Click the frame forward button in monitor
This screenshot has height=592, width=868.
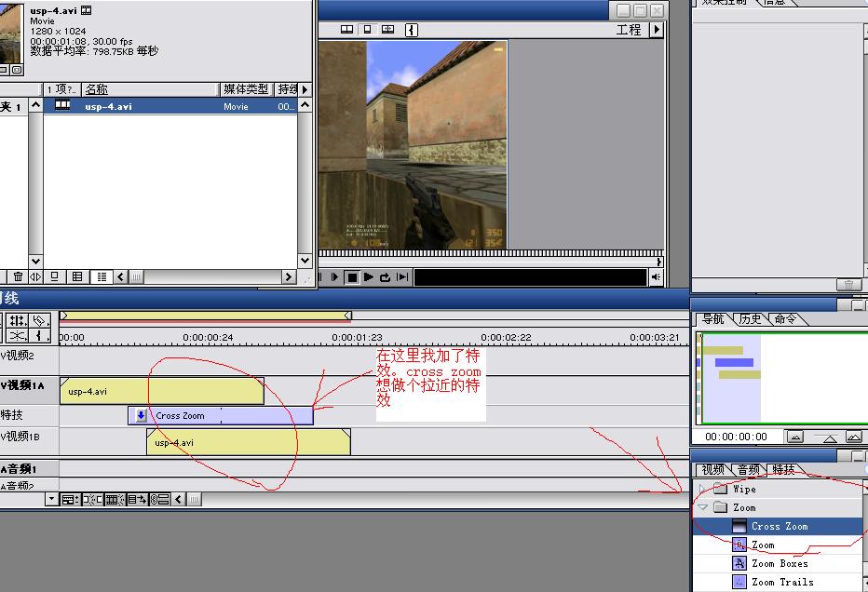(334, 277)
